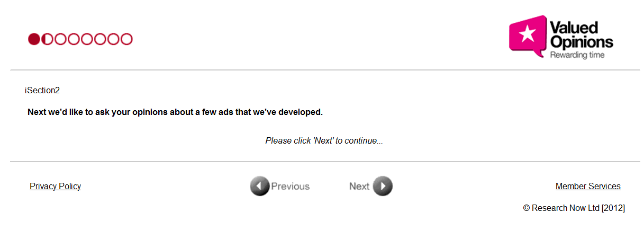Screen dimensions: 644x239
Task: Click the Research Now Ltd copyright notice
Action: coord(574,208)
